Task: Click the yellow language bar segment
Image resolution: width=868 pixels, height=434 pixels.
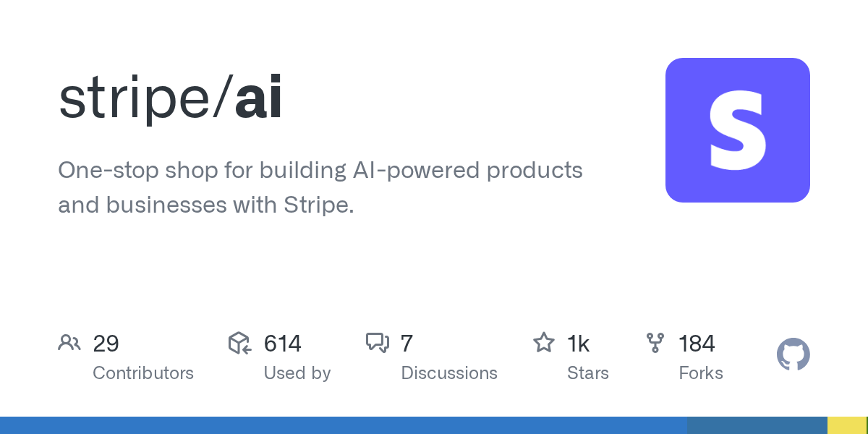Action: click(x=846, y=425)
